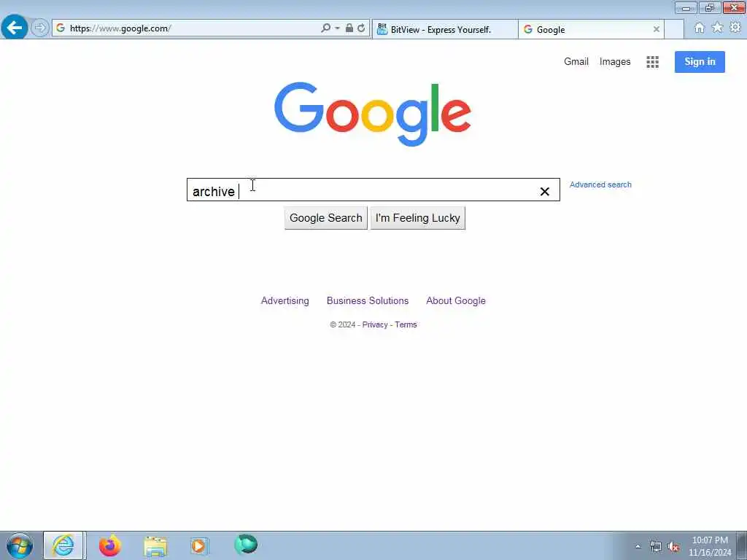Switch to the BitView - Express Yourself tab
The height and width of the screenshot is (560, 747).
point(445,29)
